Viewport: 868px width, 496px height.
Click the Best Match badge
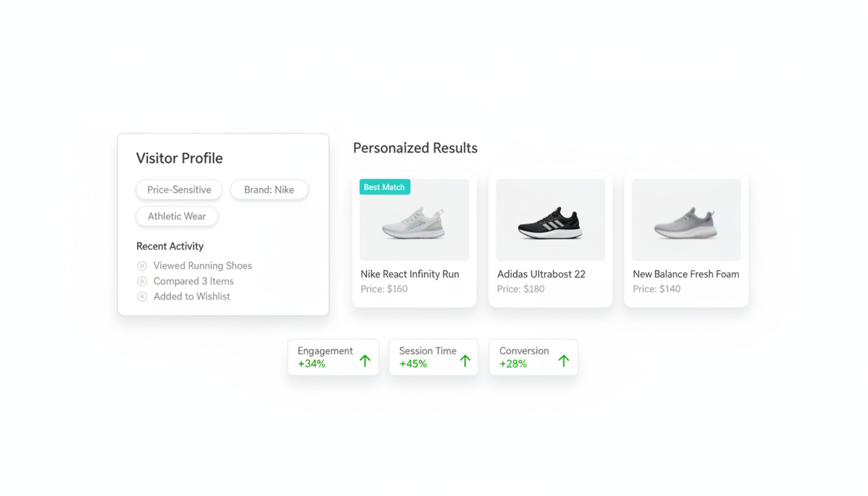pos(384,187)
